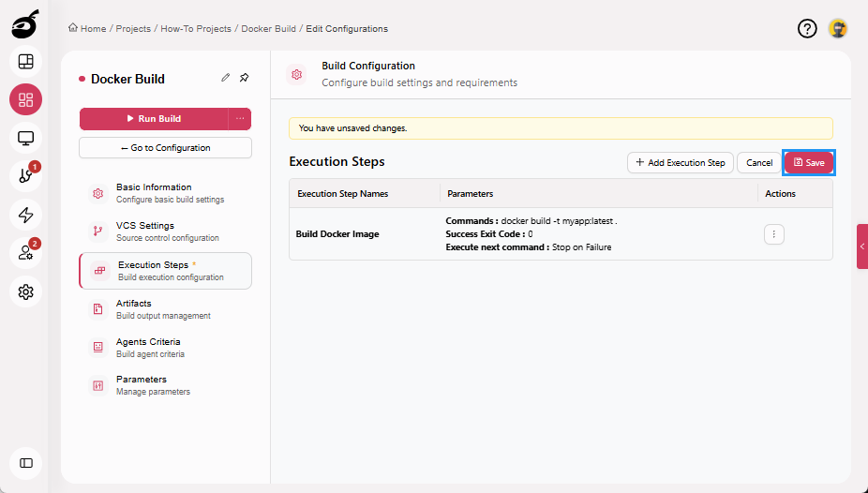Go to Home breadcrumb
The height and width of the screenshot is (493, 868).
(87, 28)
